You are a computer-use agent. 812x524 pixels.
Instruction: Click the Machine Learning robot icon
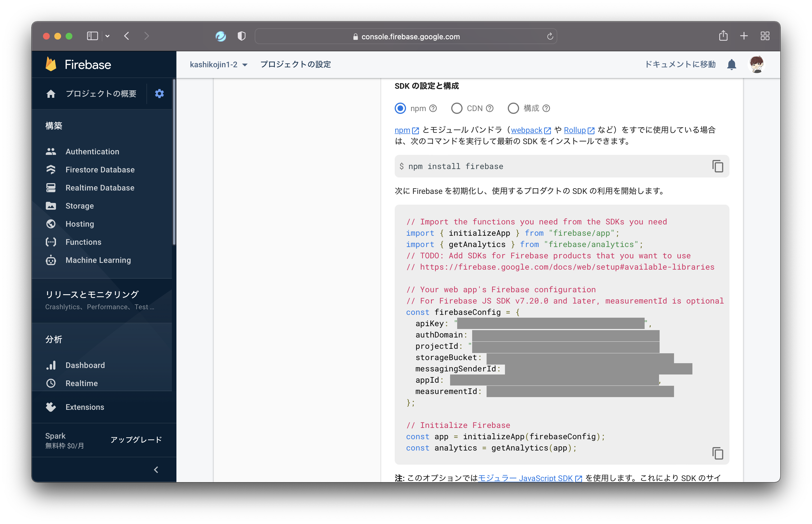51,260
